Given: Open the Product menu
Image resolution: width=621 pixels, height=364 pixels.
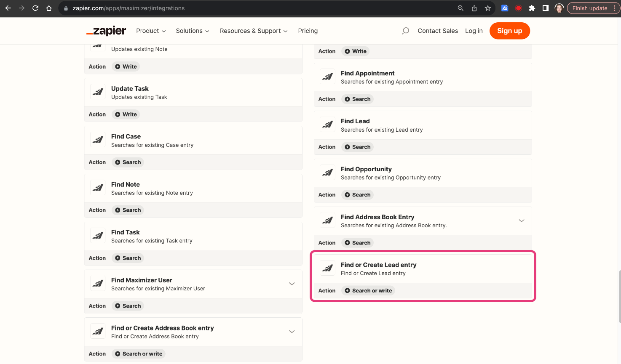Looking at the screenshot, I should click(x=151, y=31).
